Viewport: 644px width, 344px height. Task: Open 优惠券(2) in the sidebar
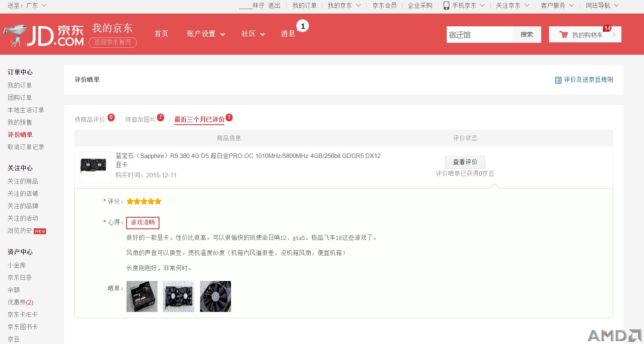(x=21, y=302)
